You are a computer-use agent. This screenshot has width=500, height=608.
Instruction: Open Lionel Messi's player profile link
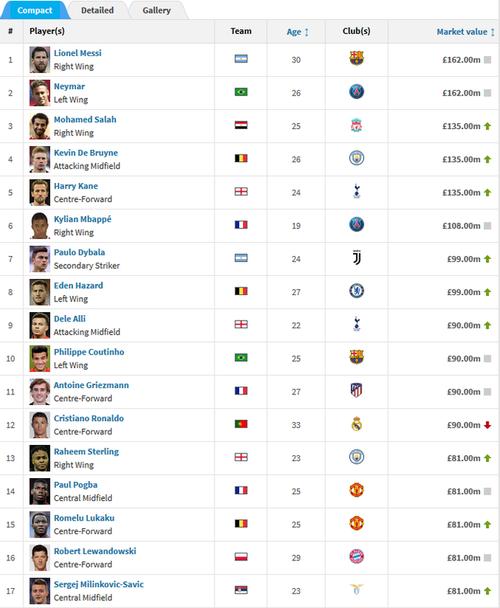point(78,53)
